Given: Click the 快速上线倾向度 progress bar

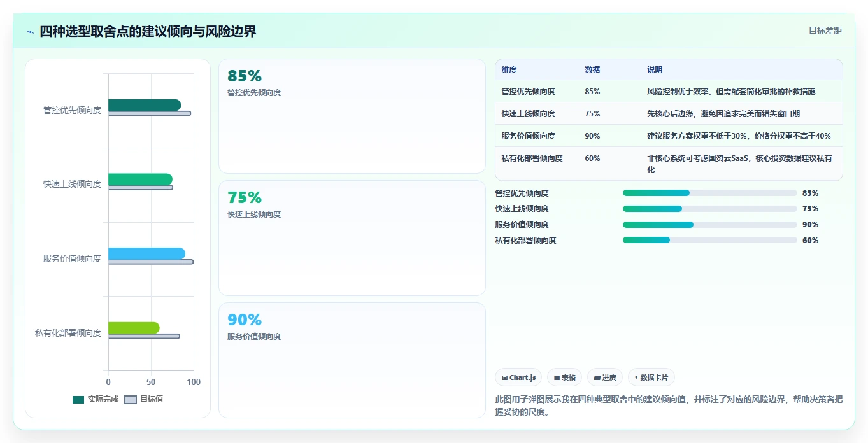Looking at the screenshot, I should click(x=709, y=209).
